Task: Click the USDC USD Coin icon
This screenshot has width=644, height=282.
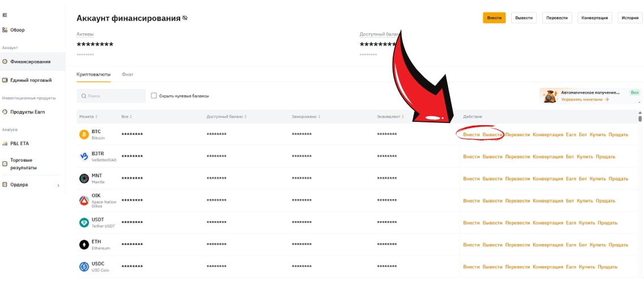Action: click(x=84, y=267)
